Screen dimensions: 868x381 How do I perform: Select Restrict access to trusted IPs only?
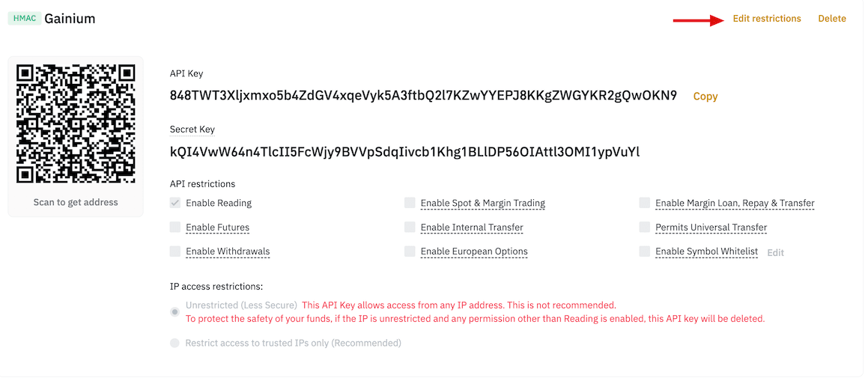point(175,343)
